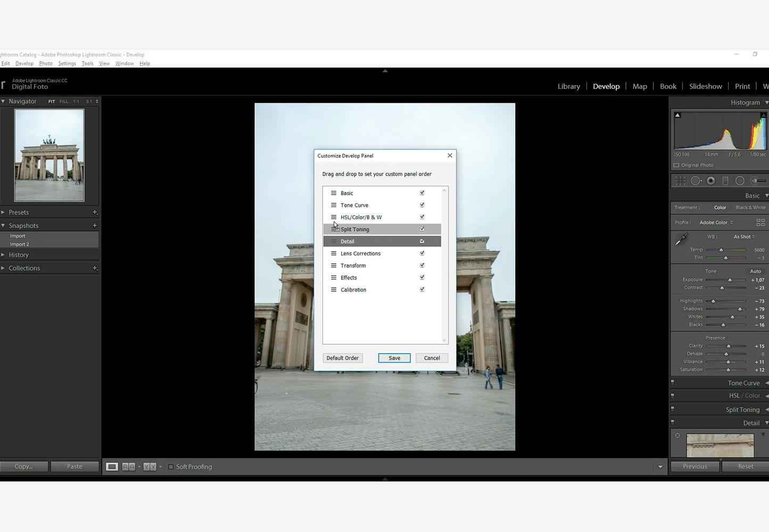Select the Adjustment Brush tool

[x=757, y=181]
